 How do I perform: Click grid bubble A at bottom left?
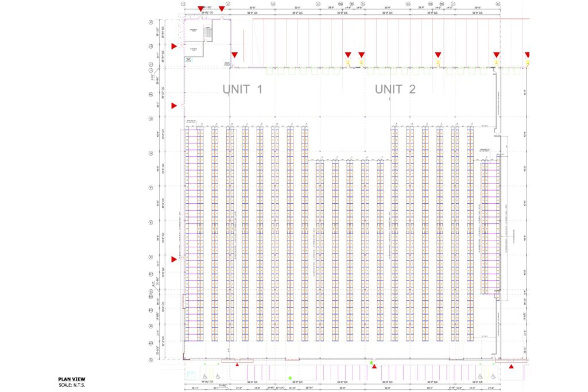coord(150,360)
